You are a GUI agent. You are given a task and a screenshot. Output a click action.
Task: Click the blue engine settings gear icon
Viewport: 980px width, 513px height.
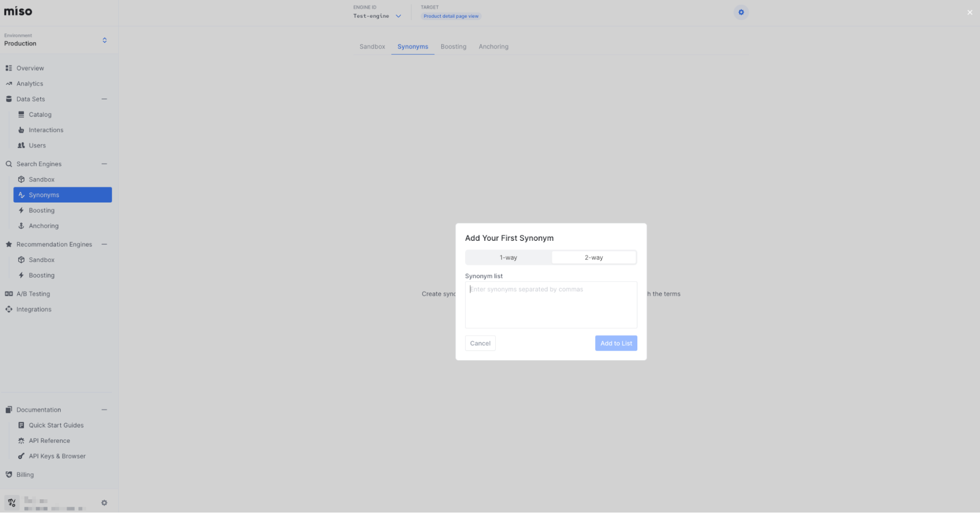pyautogui.click(x=741, y=12)
